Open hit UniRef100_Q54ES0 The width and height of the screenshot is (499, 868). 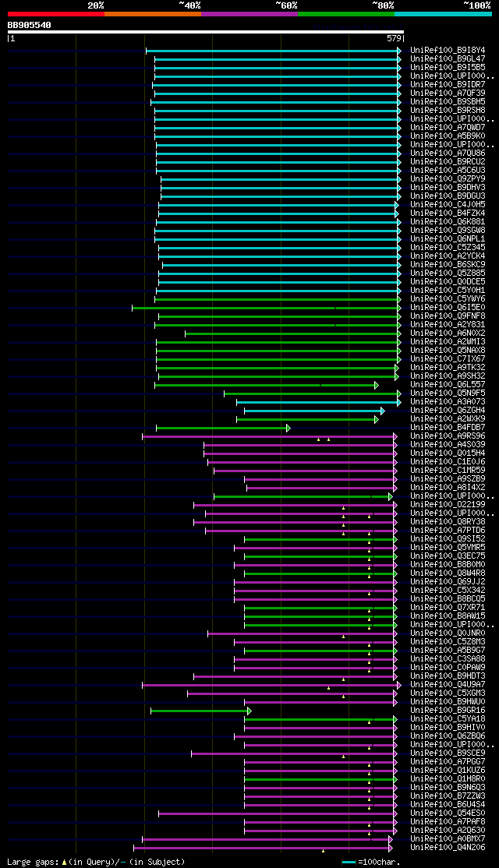click(448, 813)
